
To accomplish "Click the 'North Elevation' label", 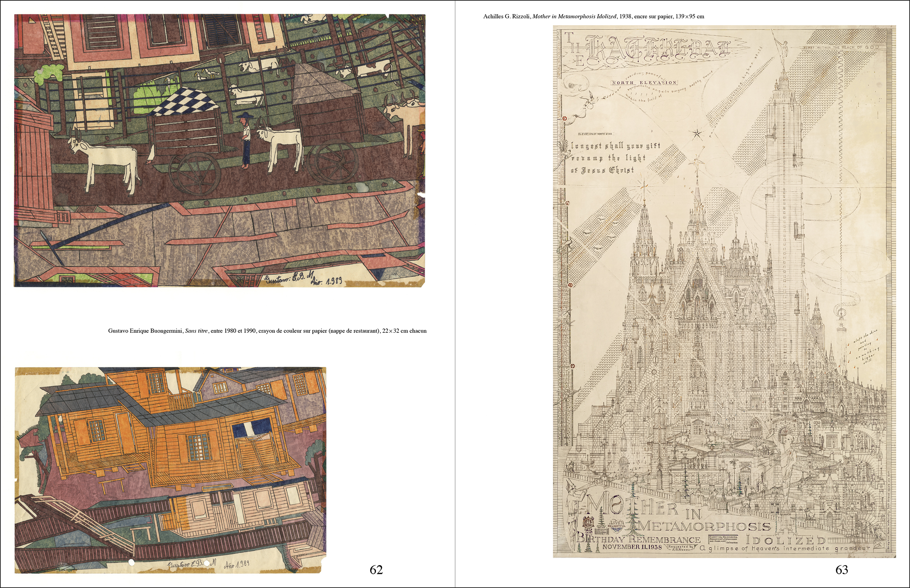I will (645, 83).
